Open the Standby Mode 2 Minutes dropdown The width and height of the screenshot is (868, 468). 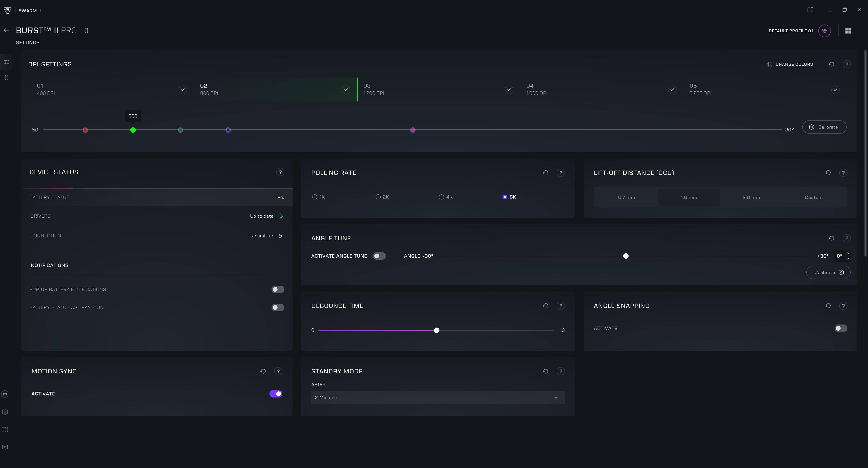437,398
